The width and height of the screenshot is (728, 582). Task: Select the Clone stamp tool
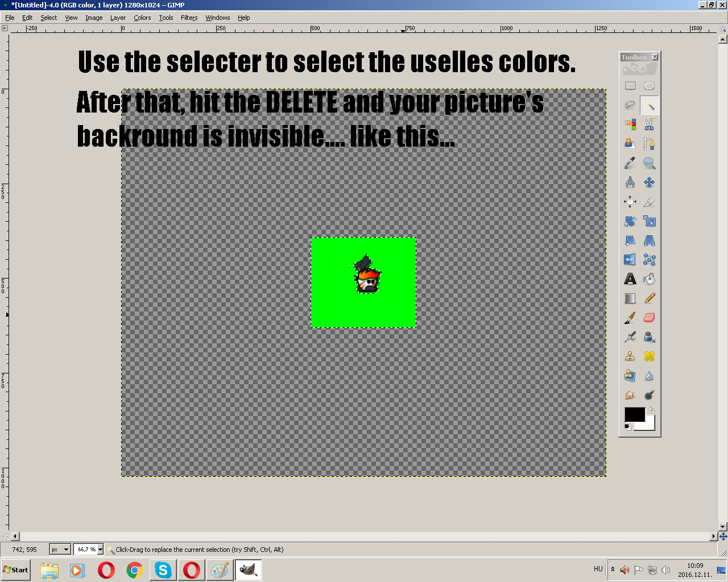630,356
